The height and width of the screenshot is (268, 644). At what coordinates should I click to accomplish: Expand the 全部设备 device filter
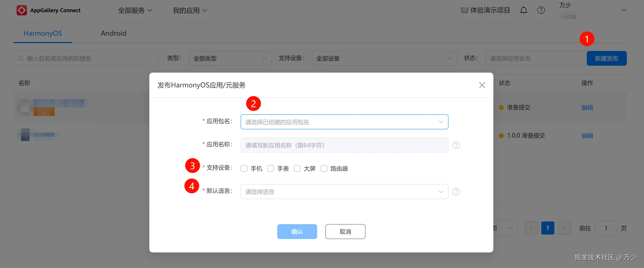pos(384,58)
